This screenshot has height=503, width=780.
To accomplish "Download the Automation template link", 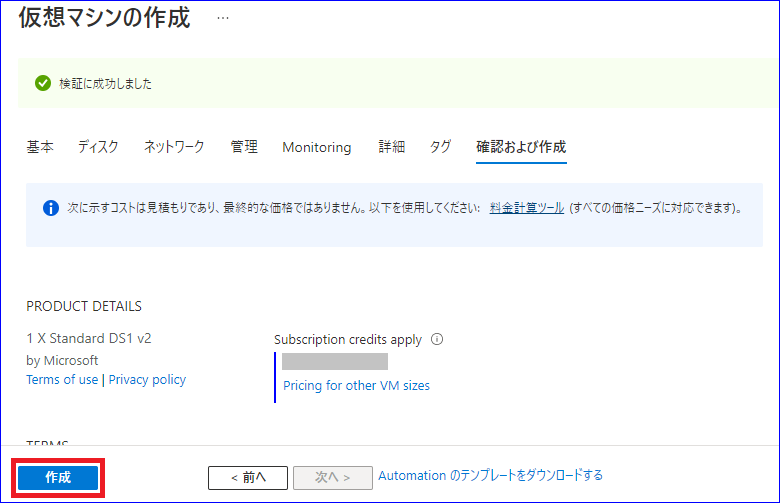I will click(x=490, y=476).
